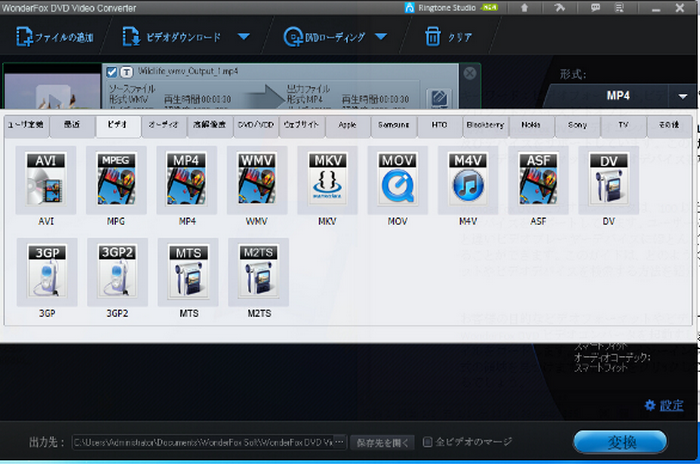
Task: Open the 設定 settings link
Action: pos(671,405)
